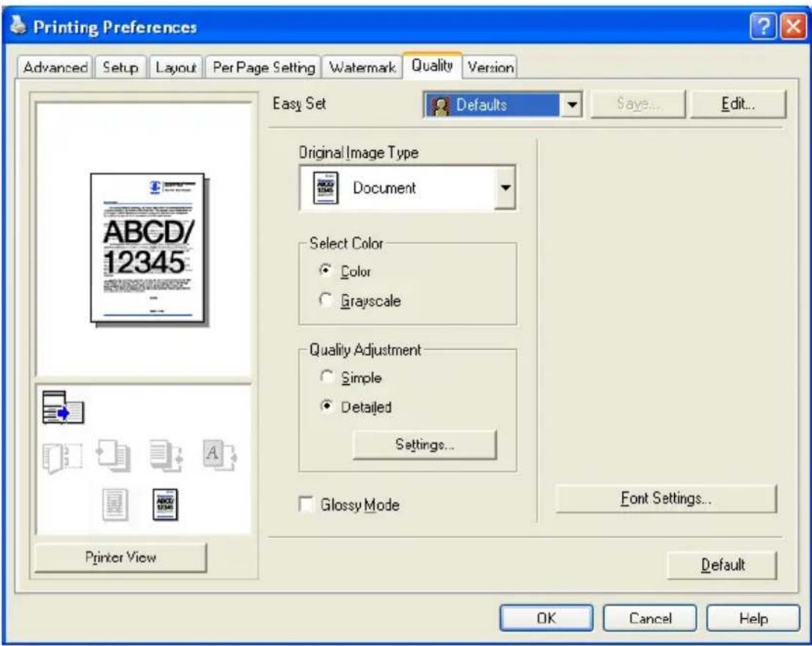
Task: Click the greyed stacked pages output icon
Action: click(x=166, y=456)
